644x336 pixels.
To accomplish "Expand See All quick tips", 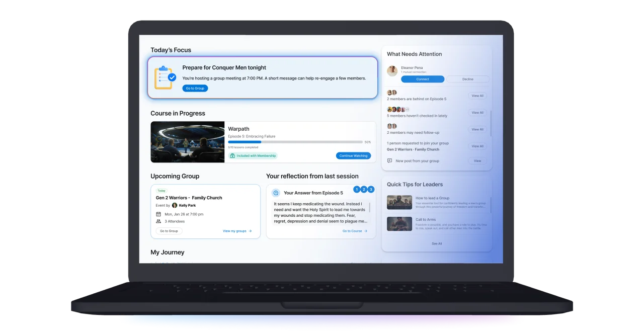I will 437,243.
